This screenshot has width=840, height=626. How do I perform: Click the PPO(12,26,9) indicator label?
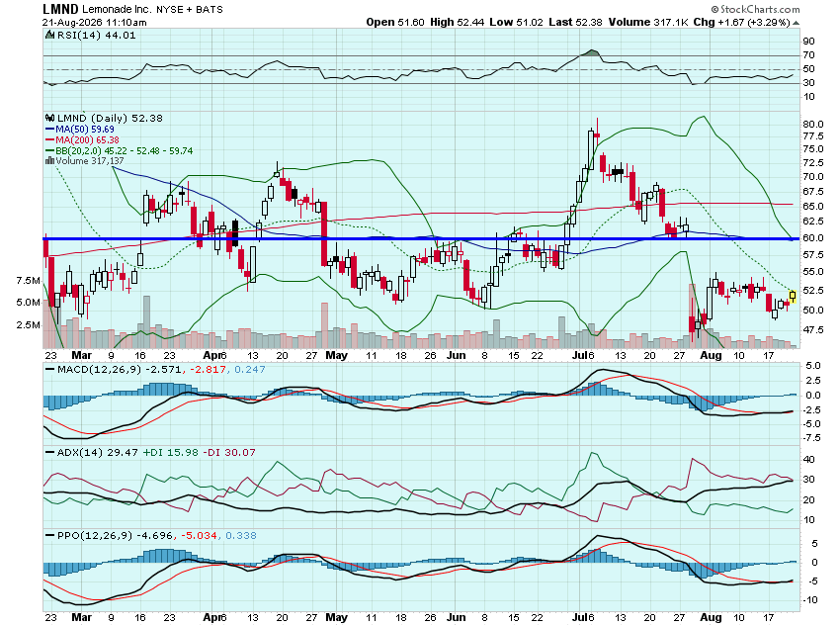[x=95, y=535]
